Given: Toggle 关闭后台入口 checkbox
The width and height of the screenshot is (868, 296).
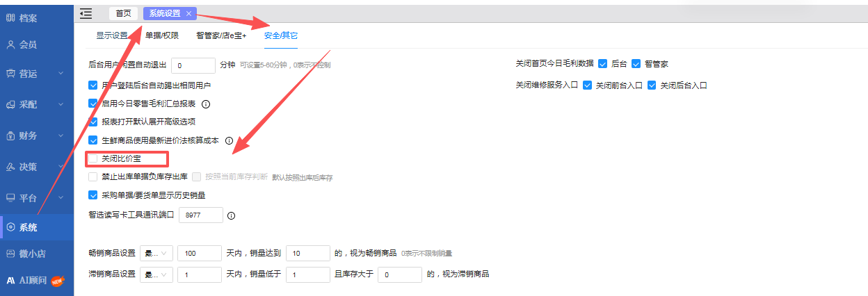Looking at the screenshot, I should [x=652, y=86].
